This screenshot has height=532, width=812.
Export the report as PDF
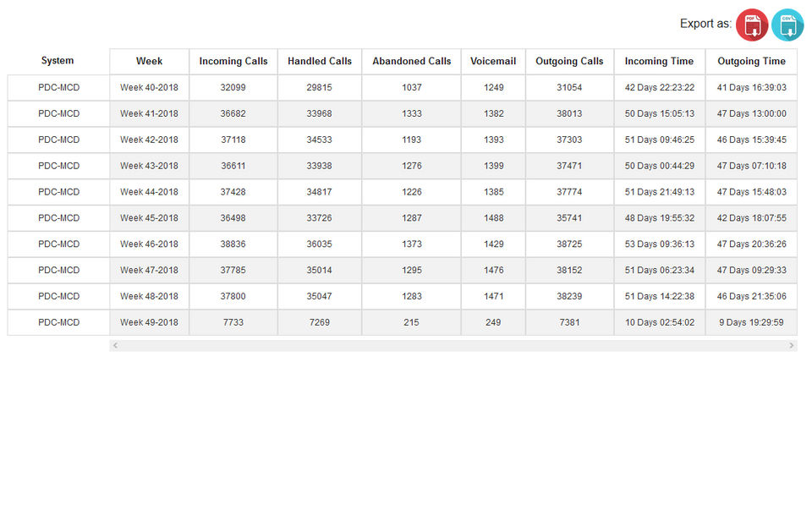click(x=752, y=25)
